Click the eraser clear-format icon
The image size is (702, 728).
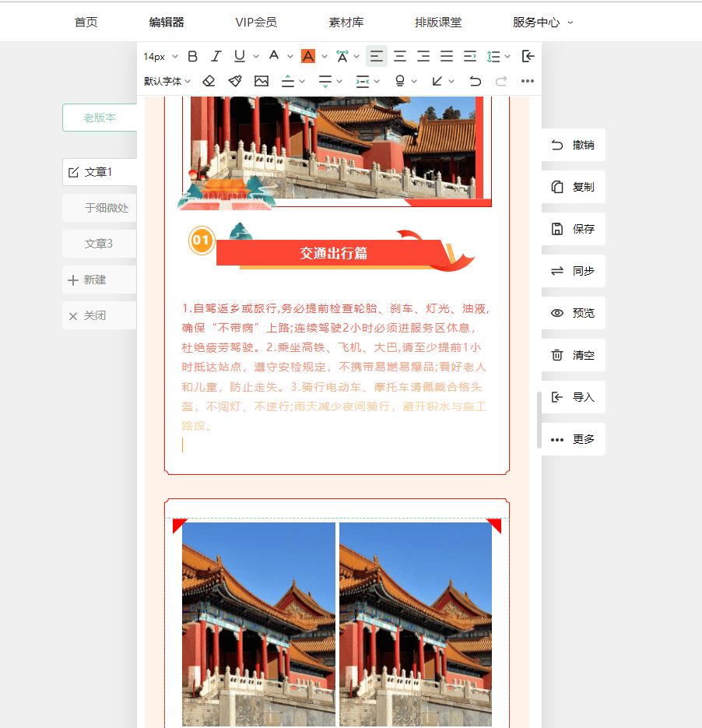(209, 81)
